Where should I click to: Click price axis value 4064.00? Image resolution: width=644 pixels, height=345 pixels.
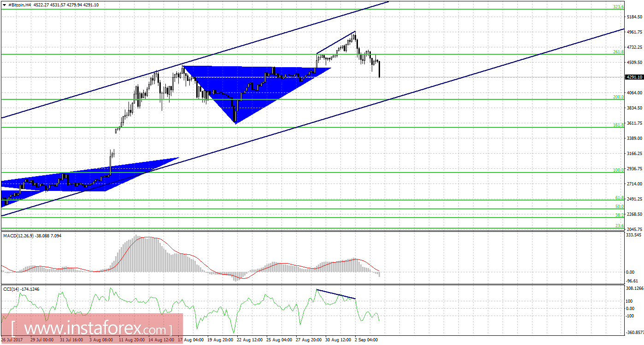(634, 93)
